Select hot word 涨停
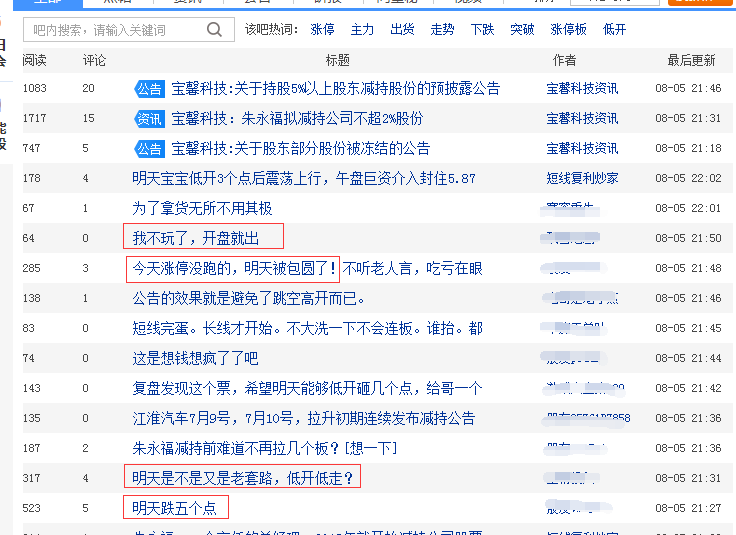The height and width of the screenshot is (535, 736). pos(322,30)
